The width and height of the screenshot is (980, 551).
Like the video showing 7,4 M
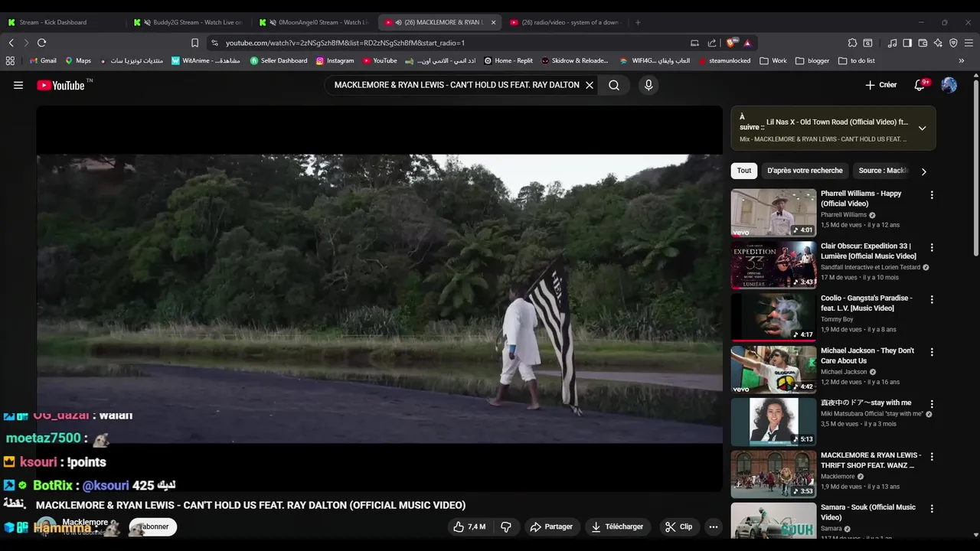click(x=469, y=527)
